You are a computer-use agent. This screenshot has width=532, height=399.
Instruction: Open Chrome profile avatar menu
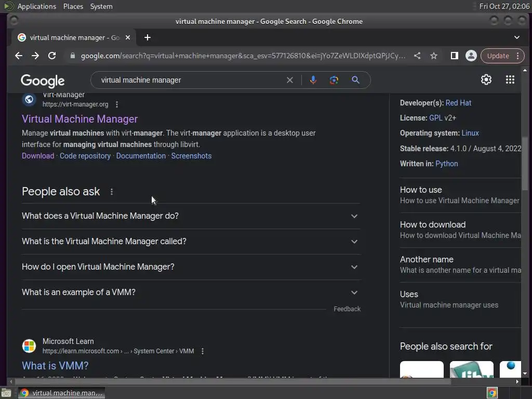point(471,56)
